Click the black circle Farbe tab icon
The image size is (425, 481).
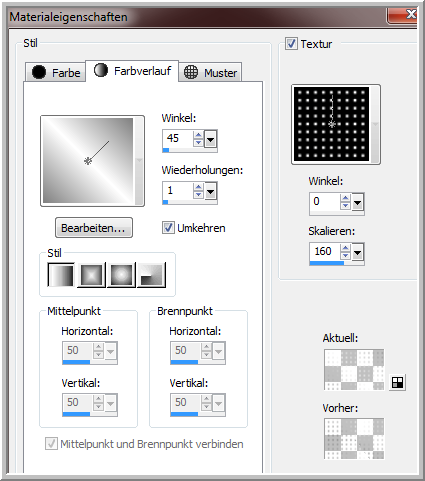click(x=39, y=72)
